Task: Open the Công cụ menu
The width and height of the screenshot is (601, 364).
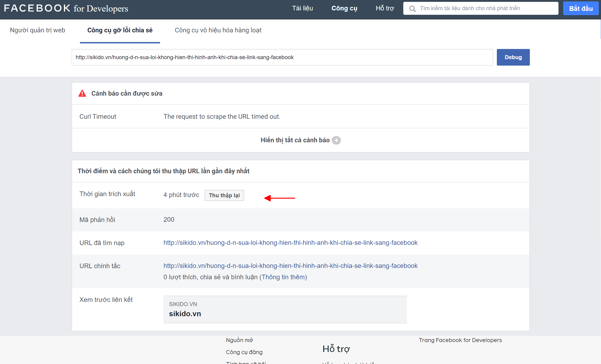Action: point(344,8)
